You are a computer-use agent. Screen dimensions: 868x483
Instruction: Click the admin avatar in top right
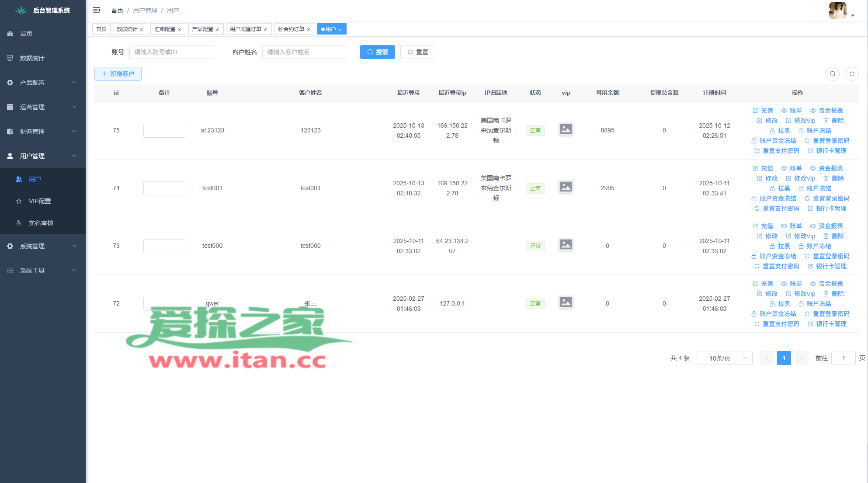pyautogui.click(x=837, y=10)
